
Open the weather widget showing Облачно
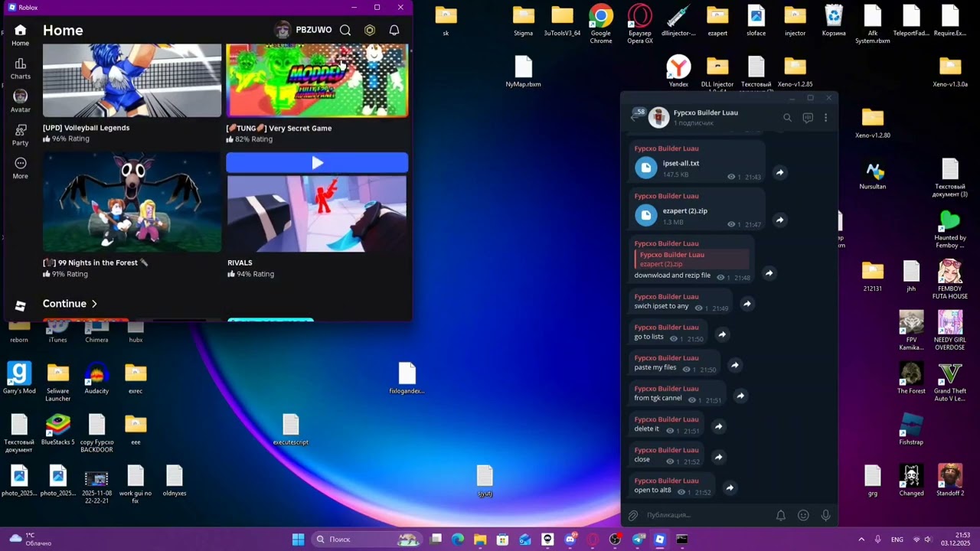click(31, 540)
